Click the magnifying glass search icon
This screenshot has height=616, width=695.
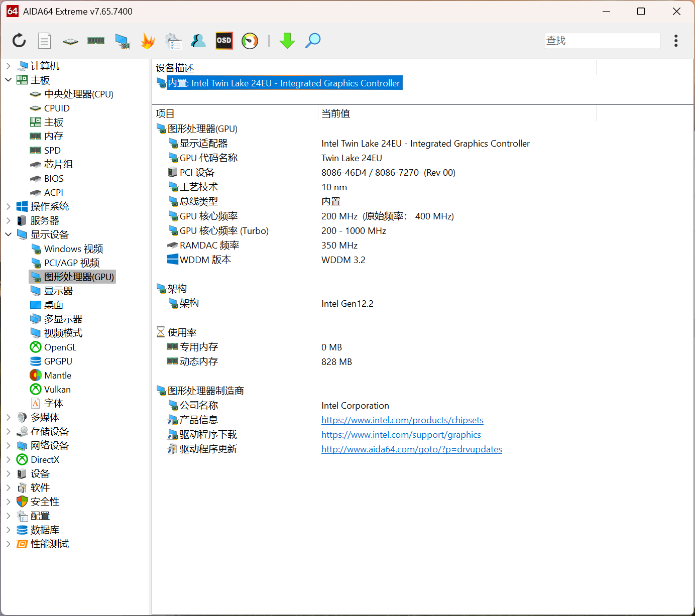click(313, 41)
